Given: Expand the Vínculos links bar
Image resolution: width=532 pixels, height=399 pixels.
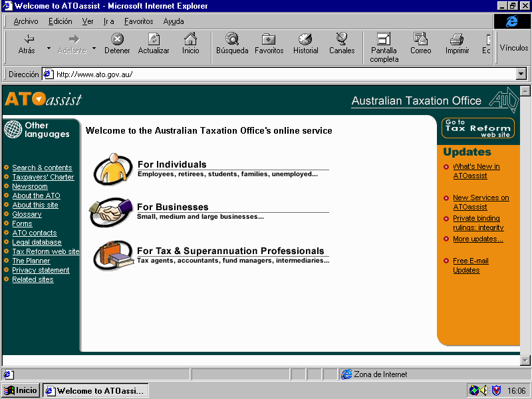Looking at the screenshot, I should point(513,48).
